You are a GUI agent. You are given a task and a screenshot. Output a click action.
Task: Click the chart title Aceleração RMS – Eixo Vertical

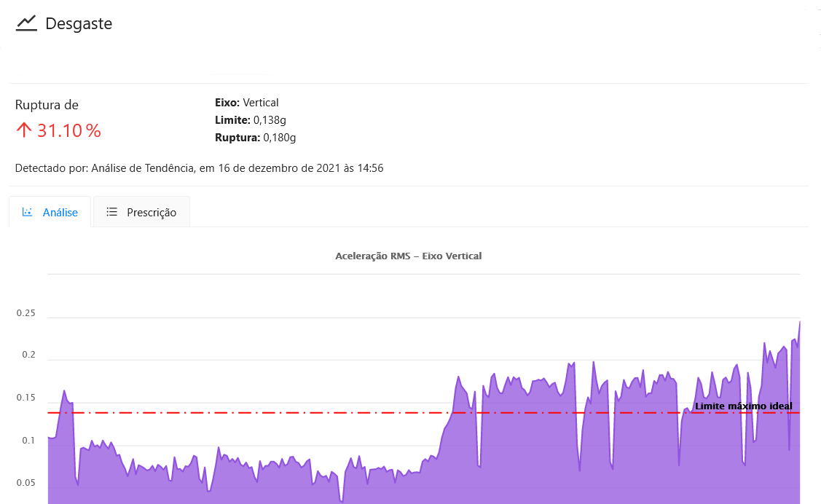point(409,256)
